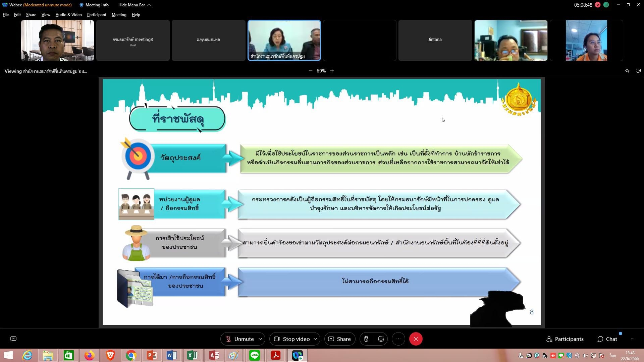Toggle Unmute microphone button
The image size is (644, 362).
click(239, 339)
